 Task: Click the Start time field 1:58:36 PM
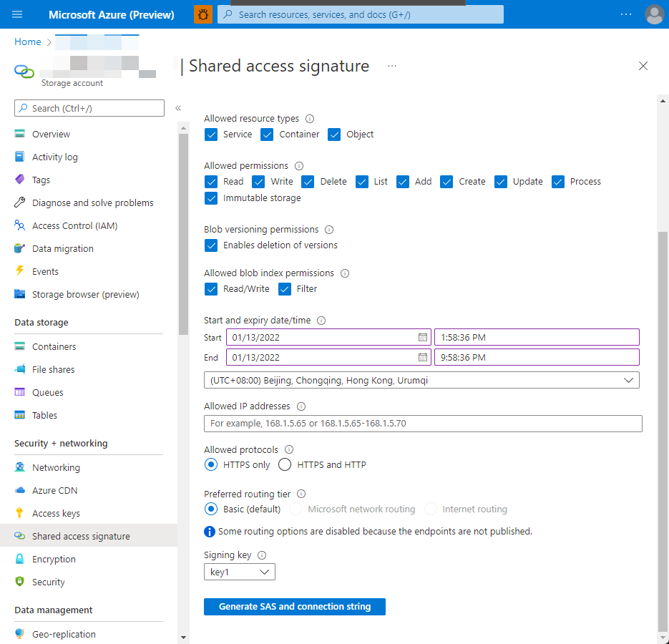[537, 337]
